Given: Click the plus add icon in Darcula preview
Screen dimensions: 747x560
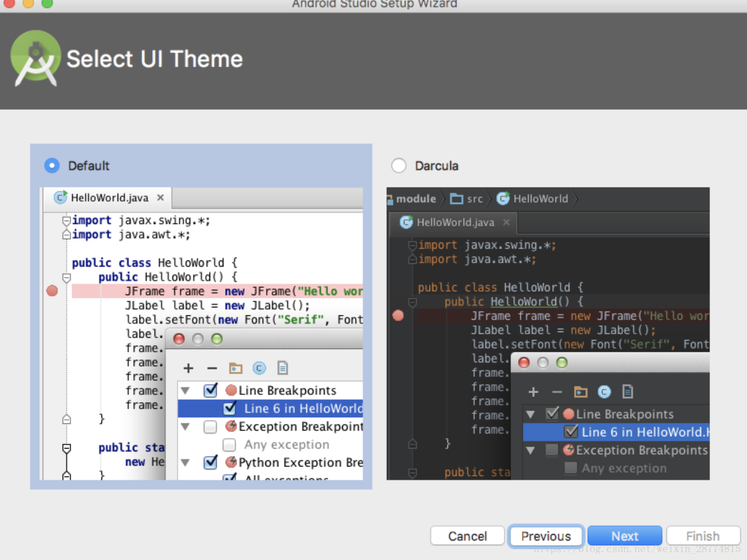Looking at the screenshot, I should [x=533, y=392].
